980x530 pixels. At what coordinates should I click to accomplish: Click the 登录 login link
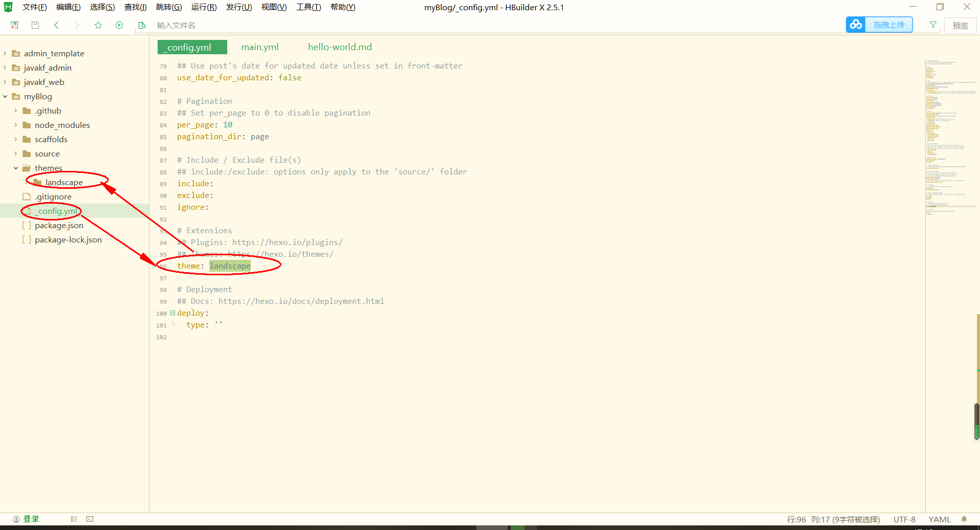[31, 519]
